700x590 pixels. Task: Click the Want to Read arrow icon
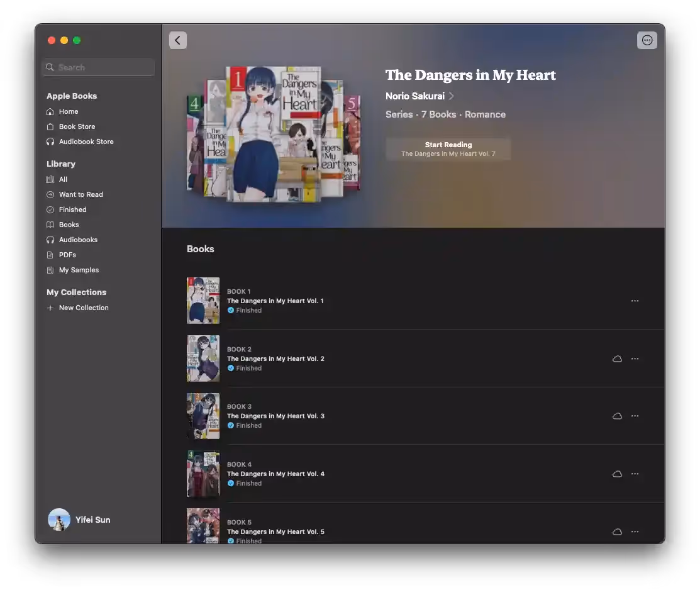(50, 195)
